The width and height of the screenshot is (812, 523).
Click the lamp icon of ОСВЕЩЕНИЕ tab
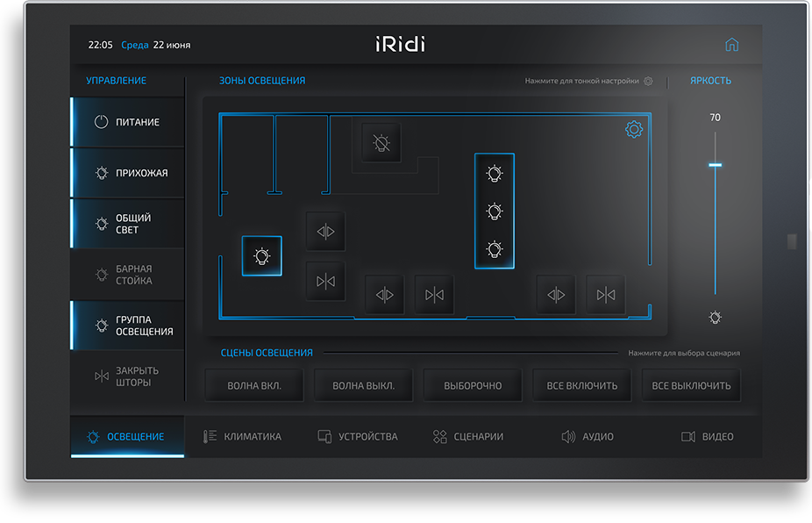coord(93,436)
